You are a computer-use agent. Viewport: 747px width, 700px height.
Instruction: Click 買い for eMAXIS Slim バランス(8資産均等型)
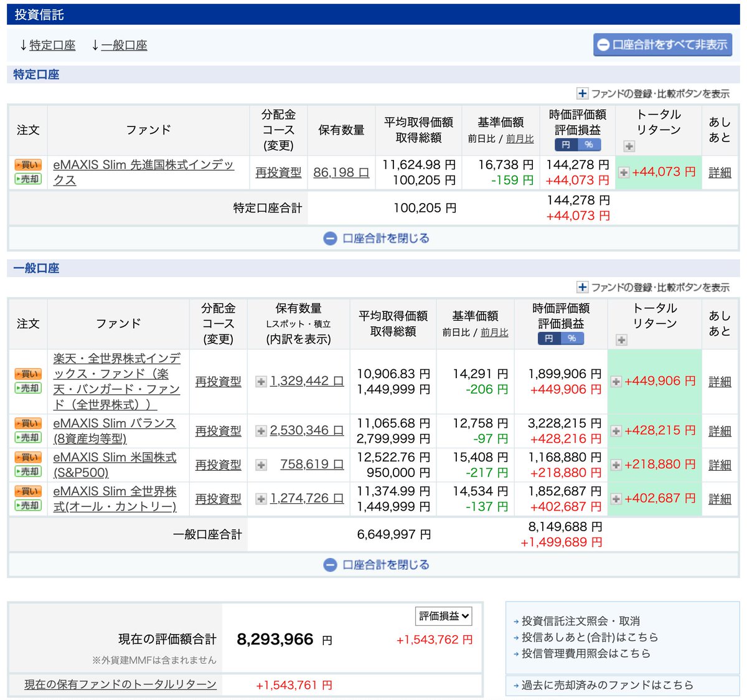pyautogui.click(x=28, y=423)
